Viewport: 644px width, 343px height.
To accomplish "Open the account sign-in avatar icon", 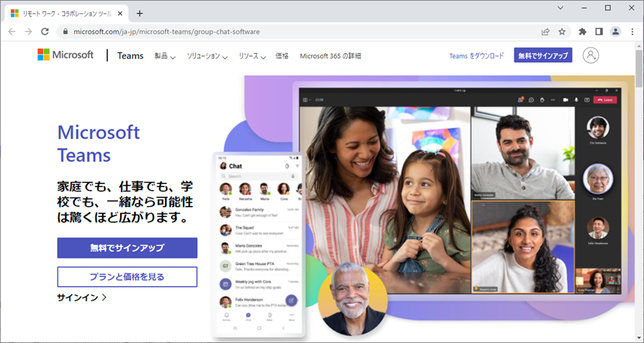I will pos(591,55).
